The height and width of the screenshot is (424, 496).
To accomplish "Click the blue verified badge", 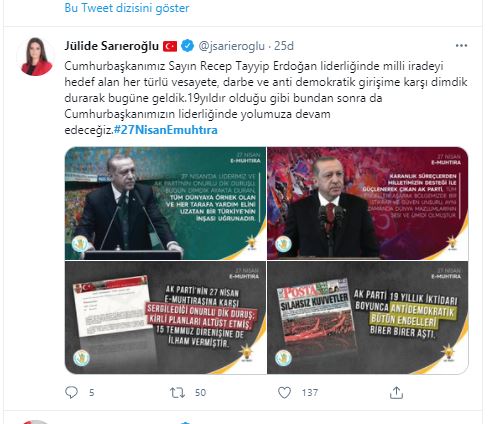I will 188,46.
